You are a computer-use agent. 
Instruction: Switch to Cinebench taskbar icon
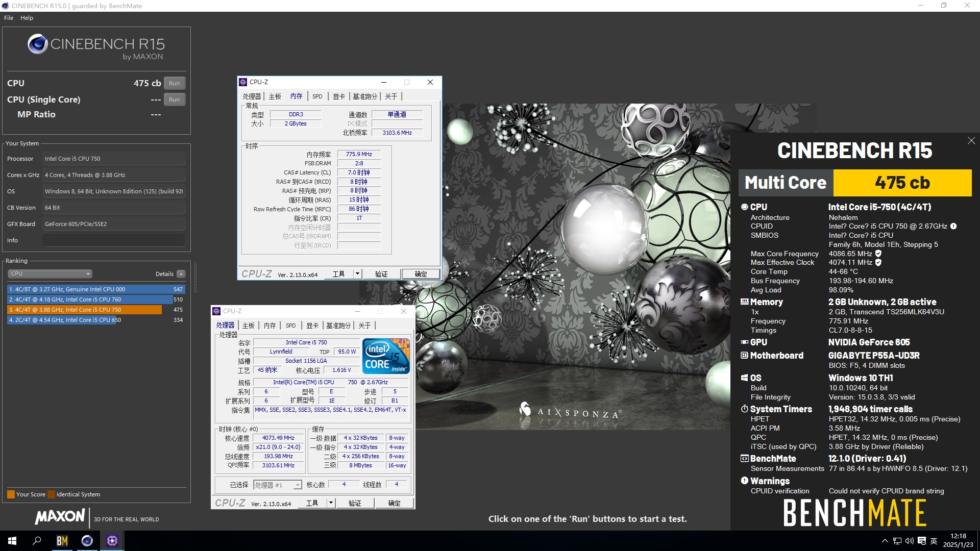(x=87, y=541)
